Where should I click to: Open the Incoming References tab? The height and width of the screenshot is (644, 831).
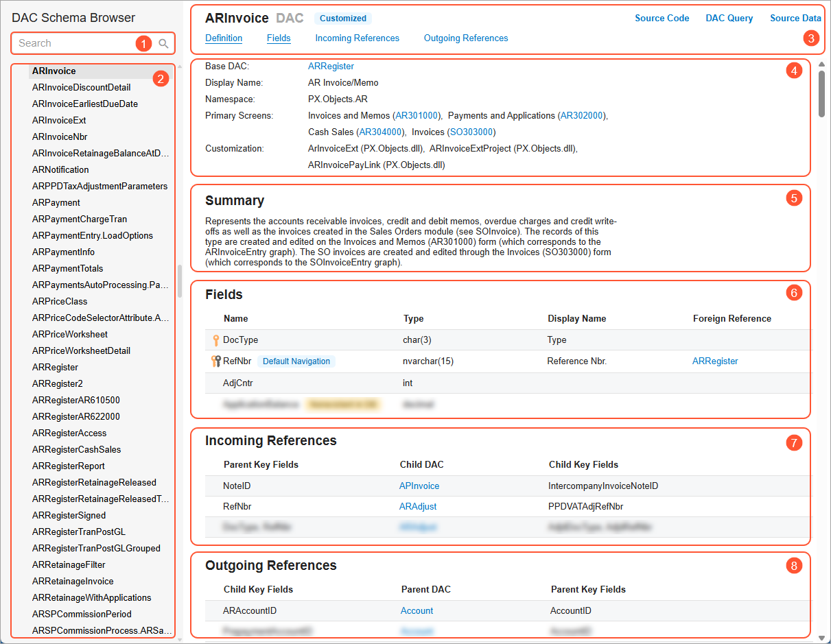coord(357,38)
